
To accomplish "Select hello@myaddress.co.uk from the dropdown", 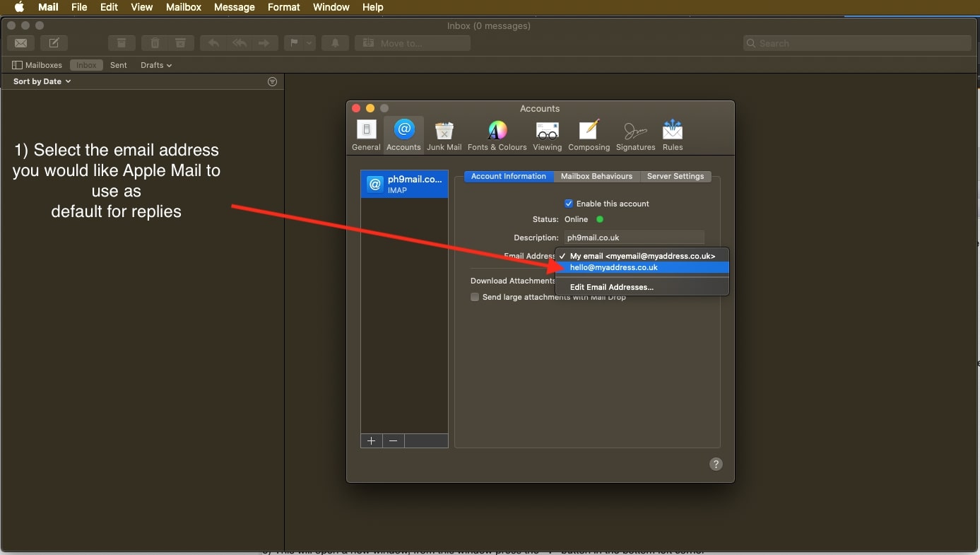I will [x=613, y=267].
